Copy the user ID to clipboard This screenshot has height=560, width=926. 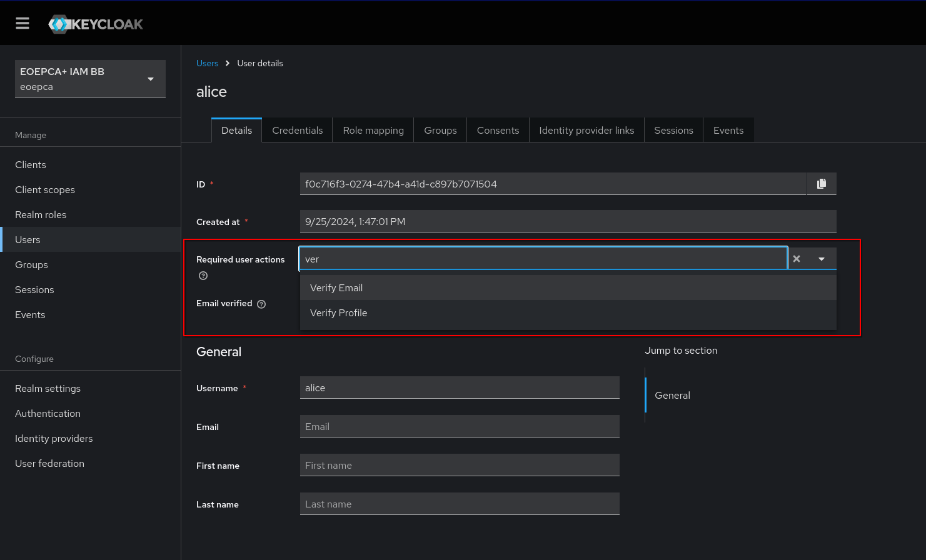pos(822,184)
